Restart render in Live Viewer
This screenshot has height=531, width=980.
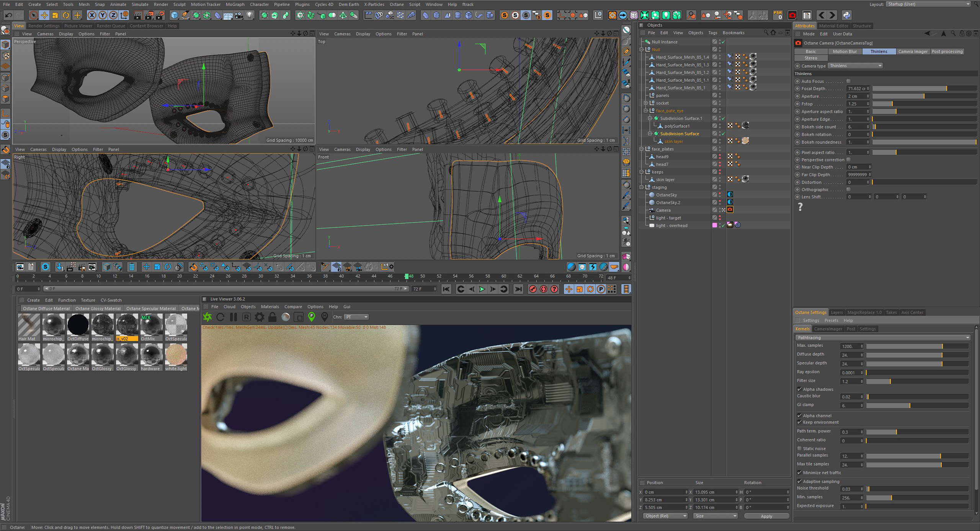(220, 317)
